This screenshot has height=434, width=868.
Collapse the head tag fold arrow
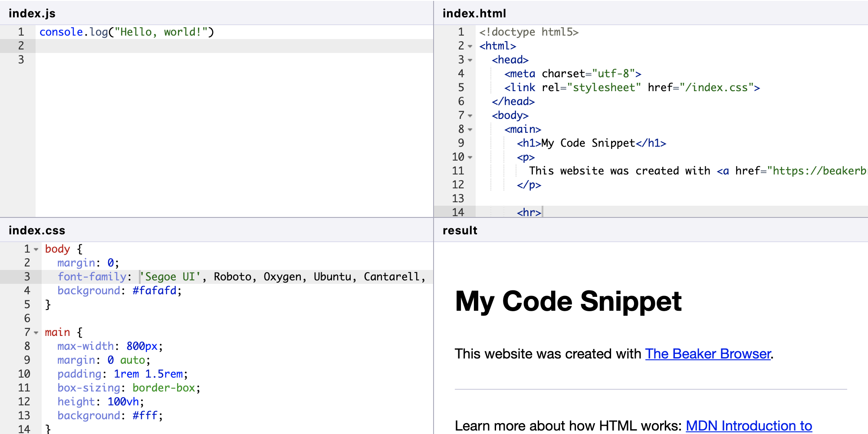(x=470, y=60)
